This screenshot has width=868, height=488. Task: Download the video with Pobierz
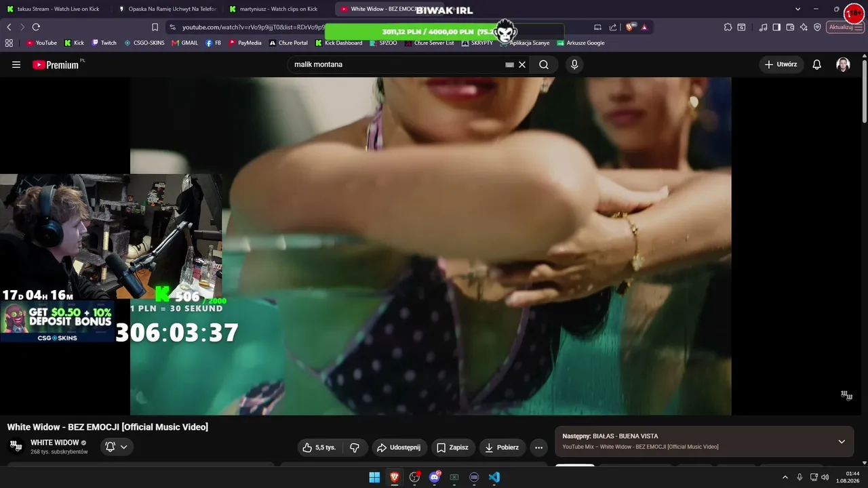click(502, 447)
